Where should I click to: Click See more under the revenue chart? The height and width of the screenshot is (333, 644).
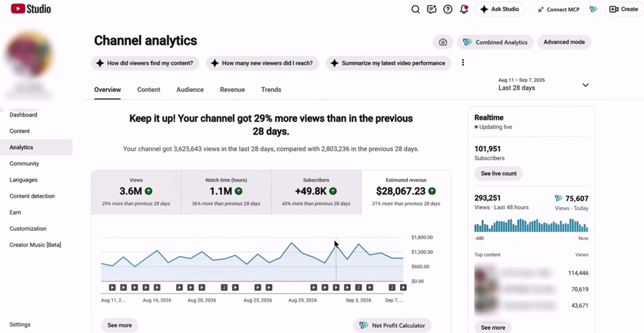(119, 325)
